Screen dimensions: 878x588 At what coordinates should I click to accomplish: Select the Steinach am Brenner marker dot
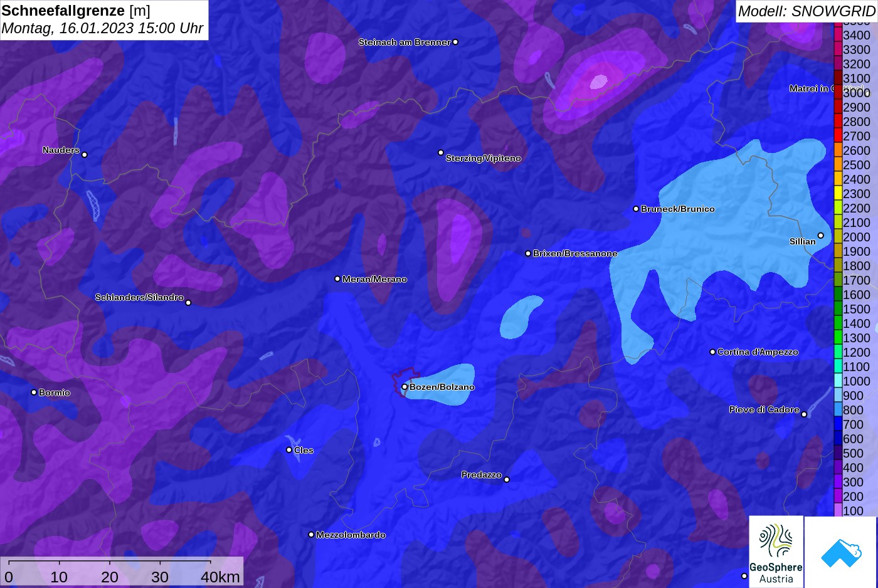[x=455, y=42]
